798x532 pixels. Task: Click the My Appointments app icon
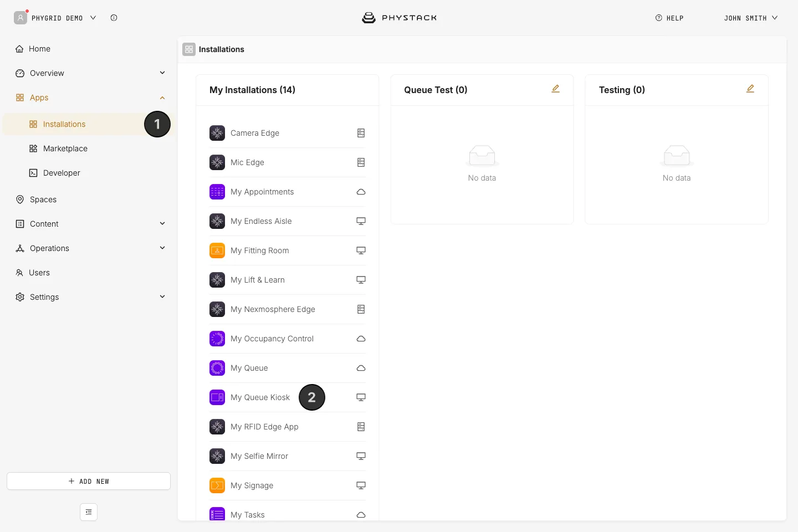[217, 192]
